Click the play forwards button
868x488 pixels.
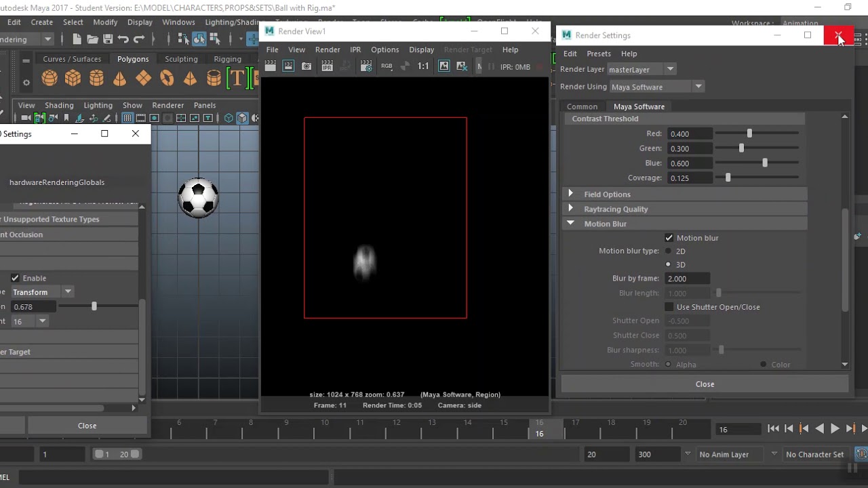pos(835,428)
